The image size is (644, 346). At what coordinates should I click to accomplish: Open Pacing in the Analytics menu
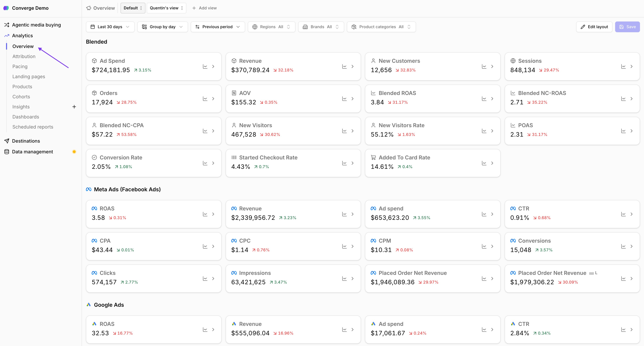(x=20, y=66)
